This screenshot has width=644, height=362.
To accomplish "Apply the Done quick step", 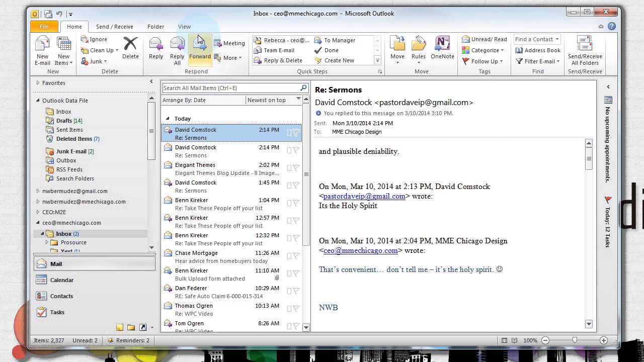I will (326, 50).
